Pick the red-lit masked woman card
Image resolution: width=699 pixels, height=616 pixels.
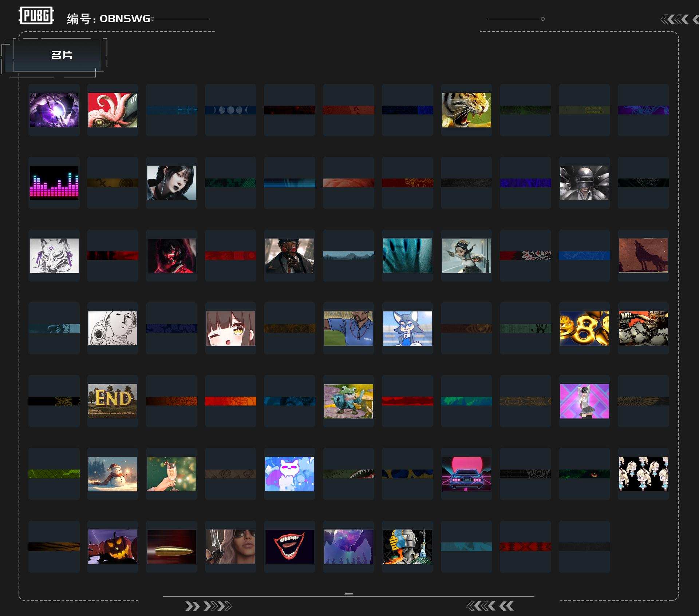[172, 255]
